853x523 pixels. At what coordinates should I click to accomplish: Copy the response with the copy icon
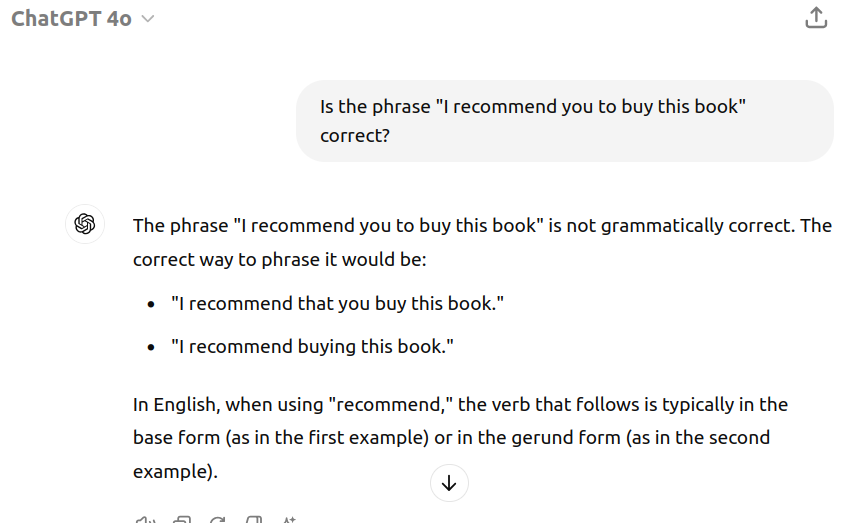(182, 520)
